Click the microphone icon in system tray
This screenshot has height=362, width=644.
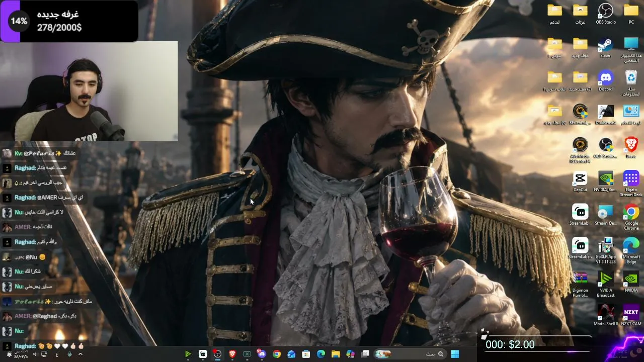click(69, 354)
